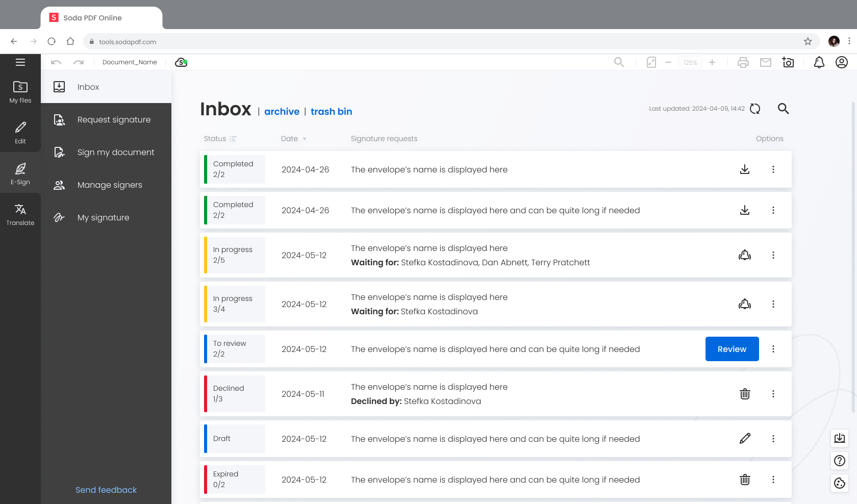The height and width of the screenshot is (504, 857).
Task: Refresh the inbox with the reload icon
Action: [755, 109]
